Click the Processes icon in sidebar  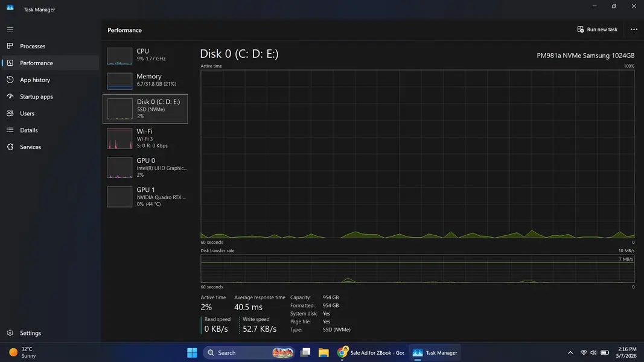tap(10, 46)
